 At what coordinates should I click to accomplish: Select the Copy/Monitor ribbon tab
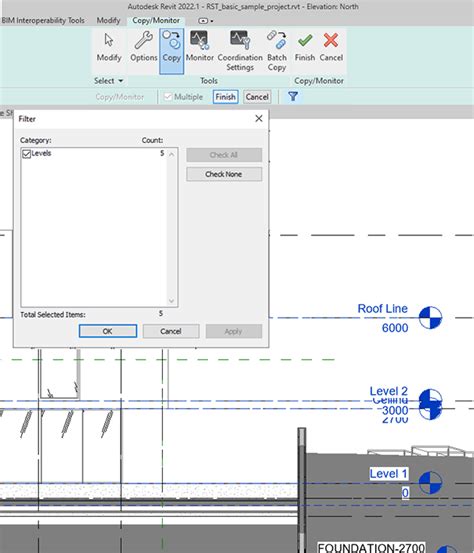[156, 20]
